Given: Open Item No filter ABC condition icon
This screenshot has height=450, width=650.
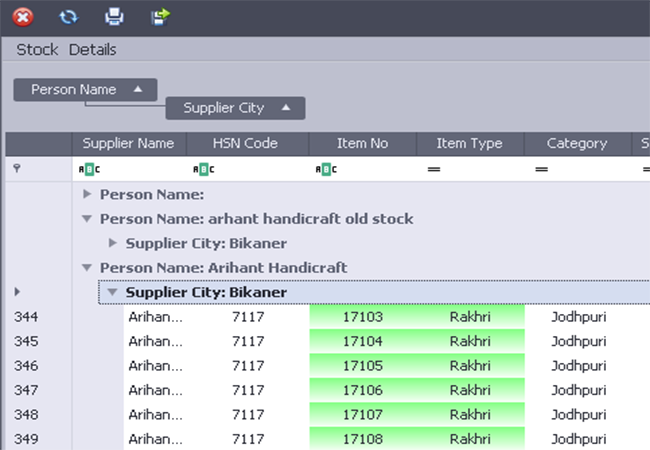Looking at the screenshot, I should (326, 169).
